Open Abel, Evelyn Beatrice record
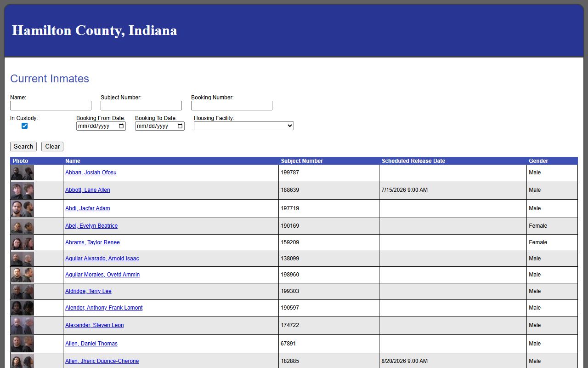Viewport: 588px width, 368px height. coord(91,226)
